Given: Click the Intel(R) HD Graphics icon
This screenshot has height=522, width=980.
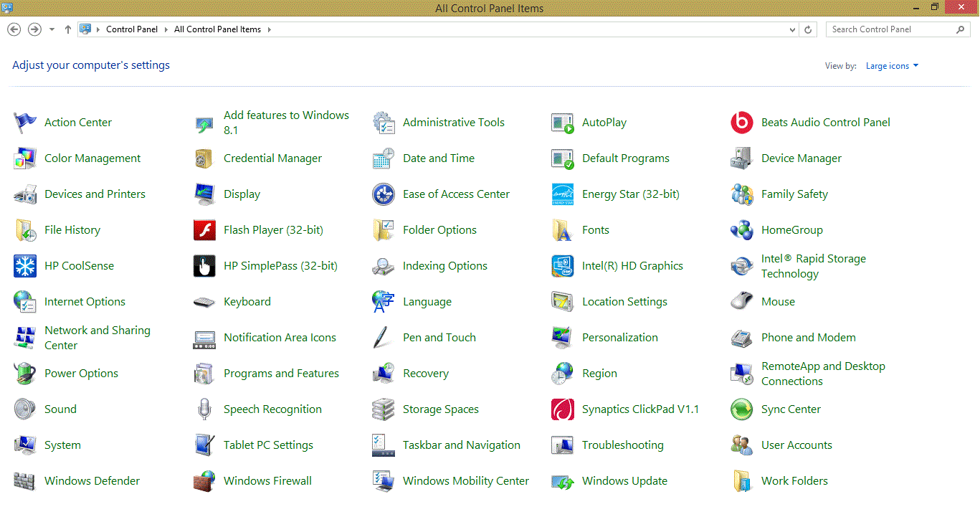Looking at the screenshot, I should 562,266.
